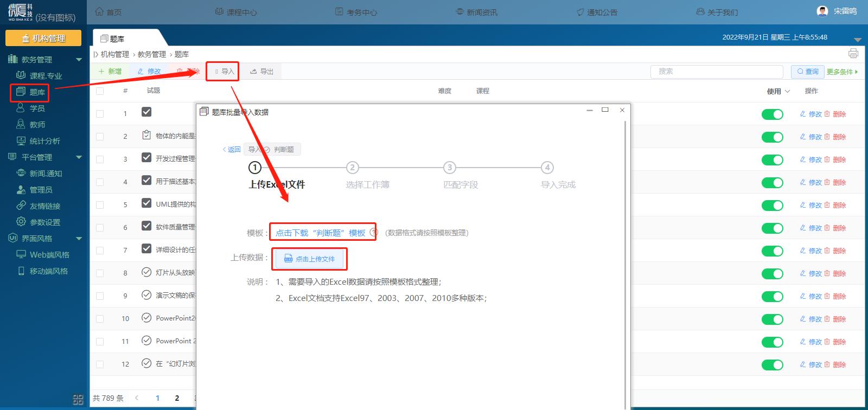Open 课程.专业 in the sidebar

pos(39,75)
